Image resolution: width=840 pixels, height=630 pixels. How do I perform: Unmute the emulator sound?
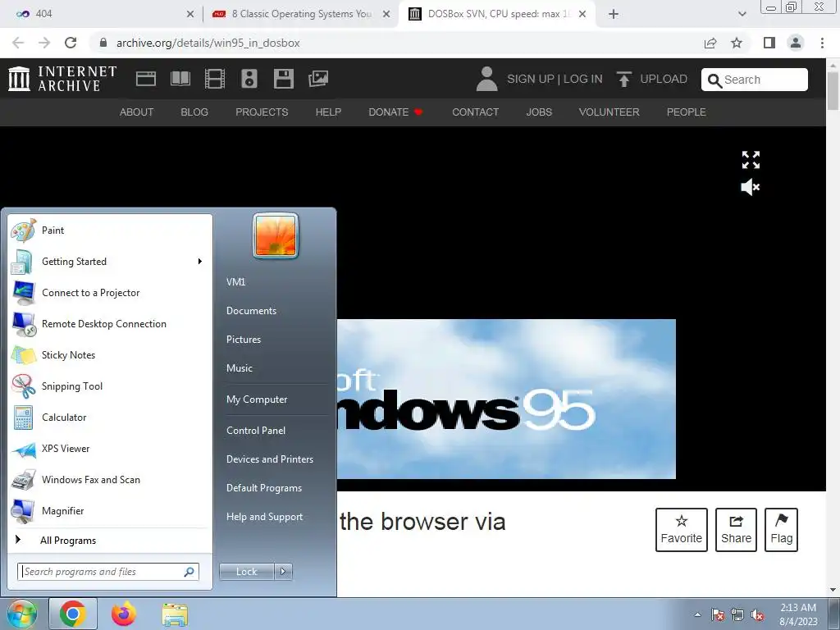751,187
